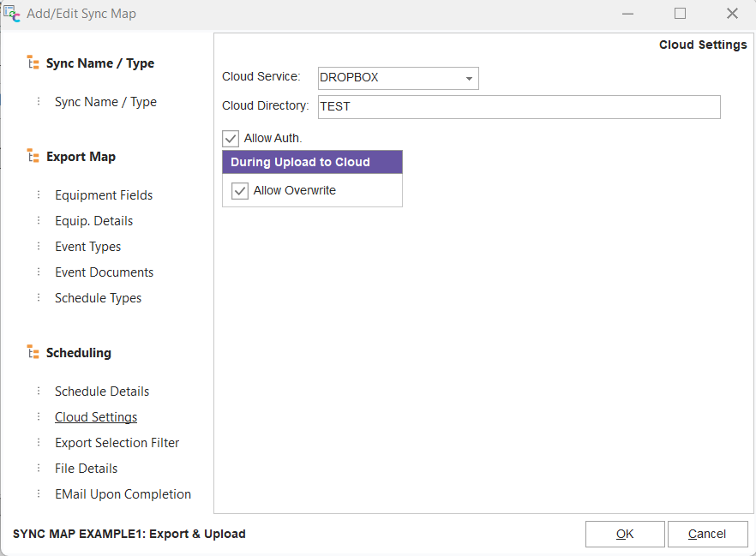Select the Equip. Details item

(x=93, y=221)
